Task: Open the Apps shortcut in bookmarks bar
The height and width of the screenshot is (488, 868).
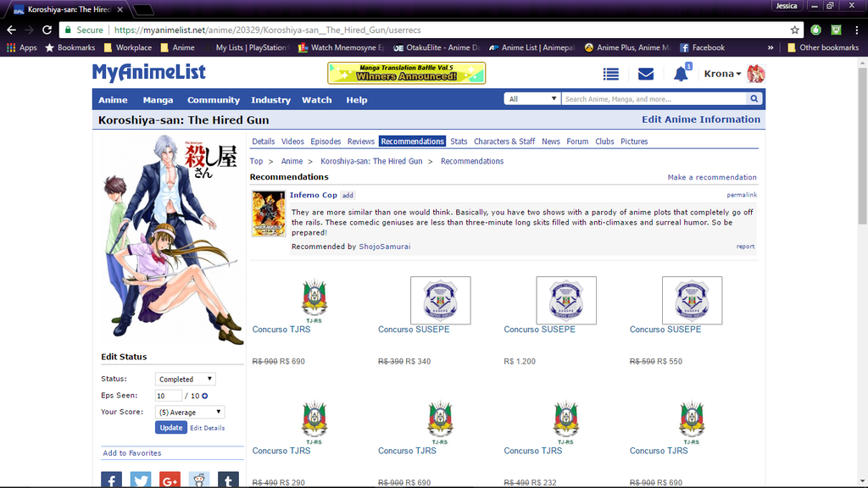Action: [x=21, y=47]
